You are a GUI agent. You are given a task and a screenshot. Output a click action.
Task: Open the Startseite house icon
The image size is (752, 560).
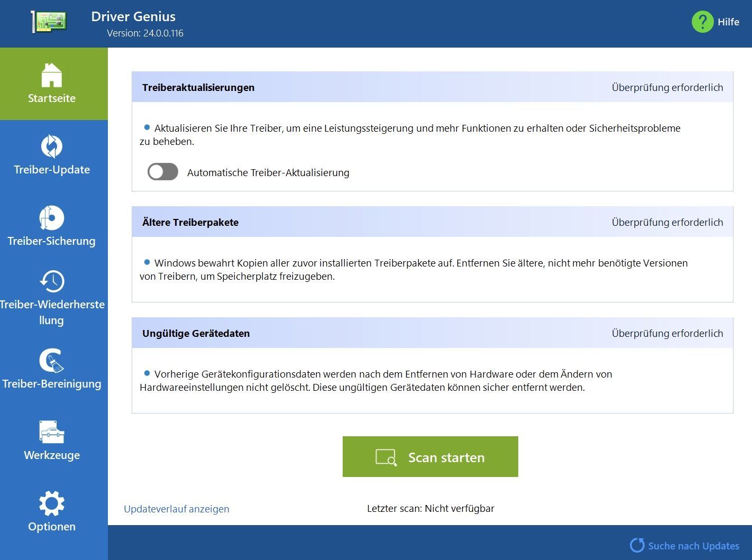pos(51,75)
